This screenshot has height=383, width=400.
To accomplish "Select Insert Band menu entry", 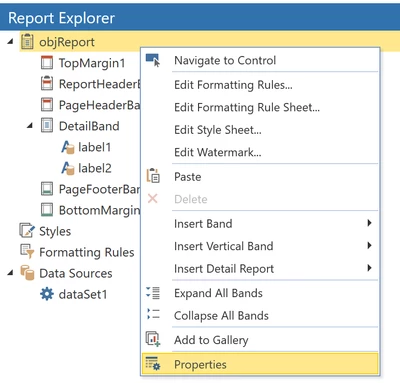I will (260, 223).
